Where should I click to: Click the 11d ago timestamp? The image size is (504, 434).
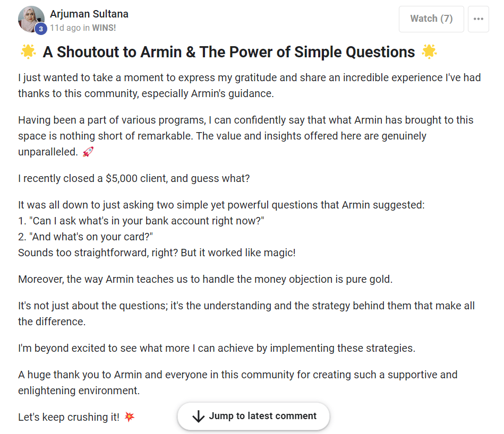pyautogui.click(x=65, y=28)
